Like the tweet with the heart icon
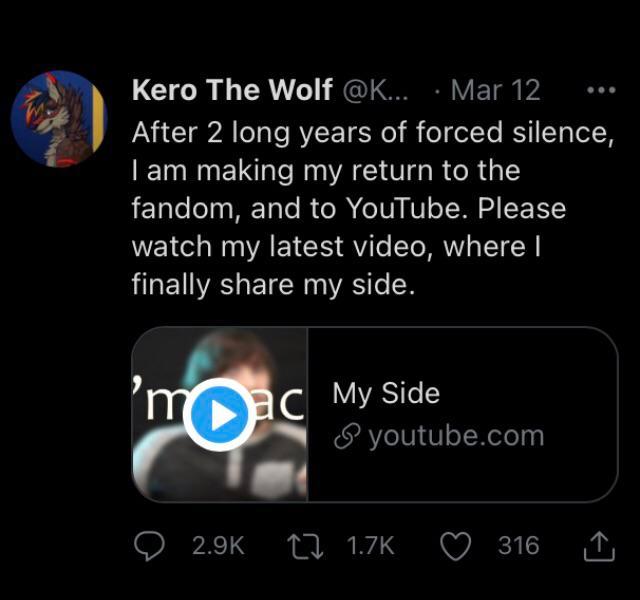 [x=455, y=545]
